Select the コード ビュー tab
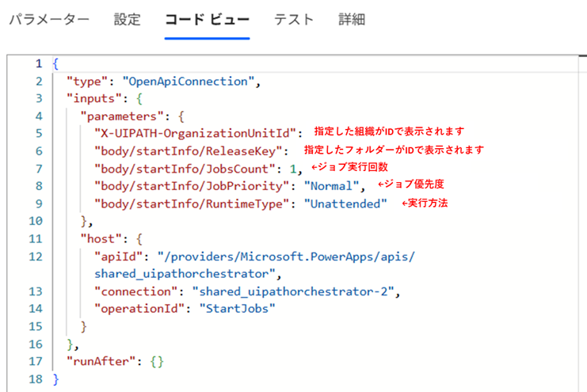Viewport: 587px width, 392px height. coord(207,20)
